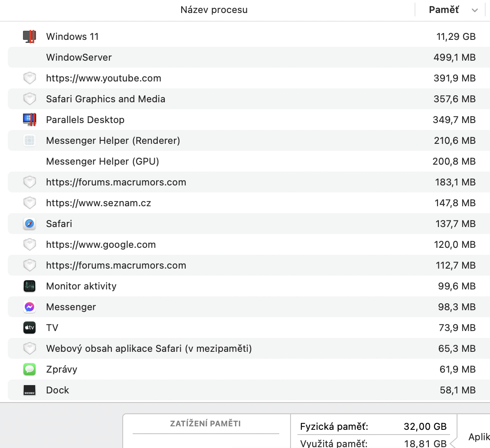
Task: Select the https://www.google.com process name
Action: point(101,244)
